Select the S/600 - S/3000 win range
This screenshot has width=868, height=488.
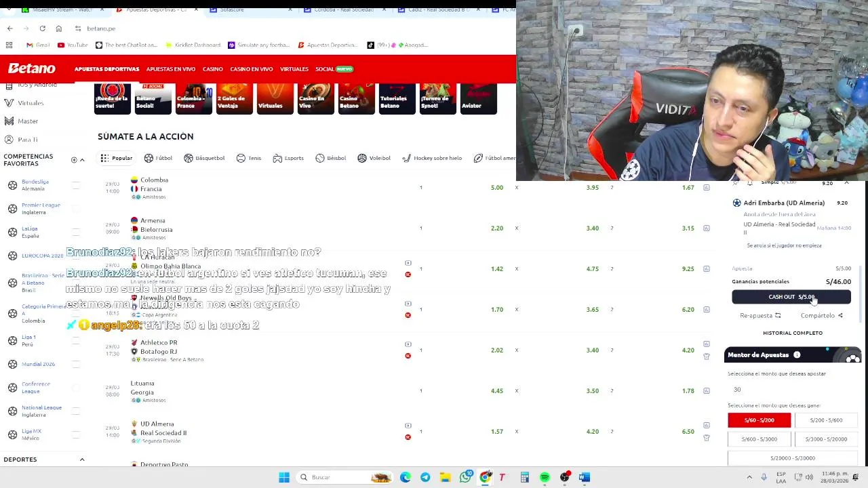(759, 439)
